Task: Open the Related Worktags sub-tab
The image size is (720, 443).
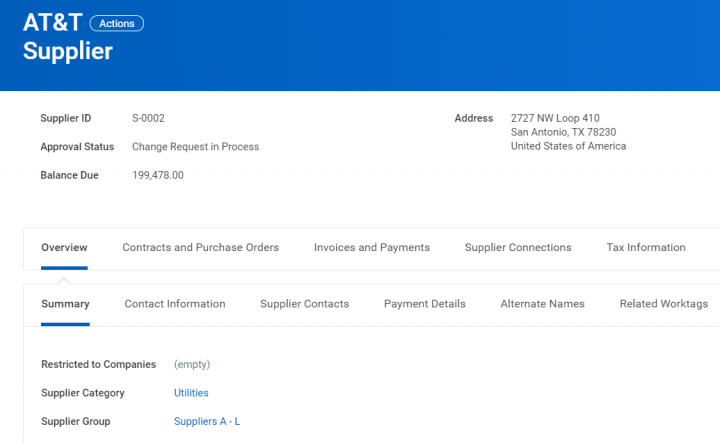Action: [x=663, y=304]
